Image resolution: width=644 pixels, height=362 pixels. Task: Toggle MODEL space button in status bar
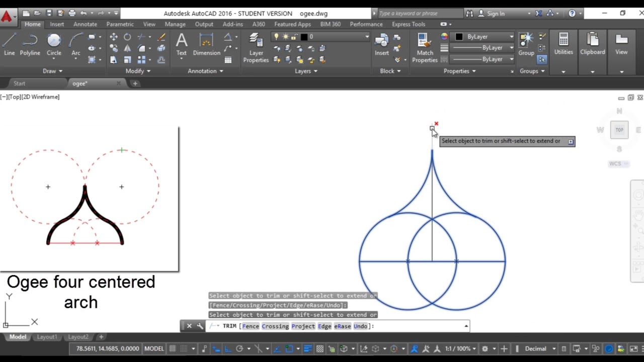click(x=154, y=348)
